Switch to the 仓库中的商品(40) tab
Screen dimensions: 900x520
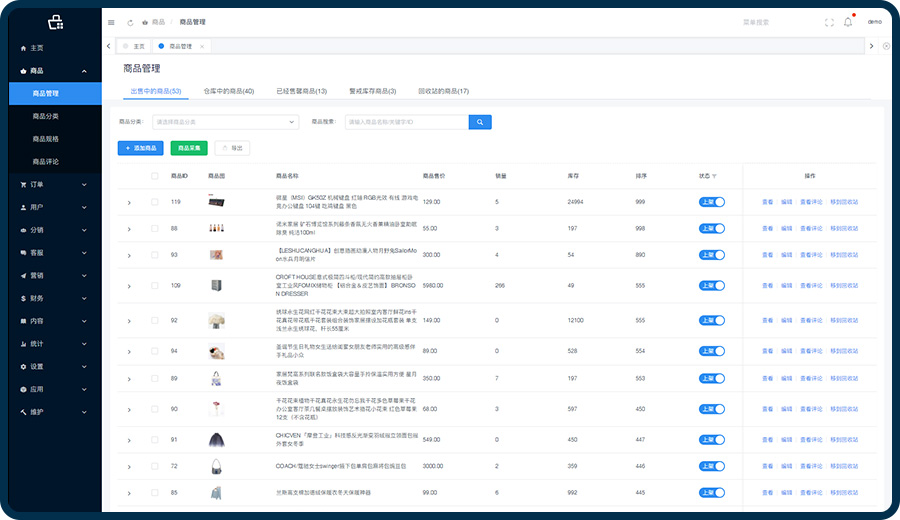tap(228, 91)
